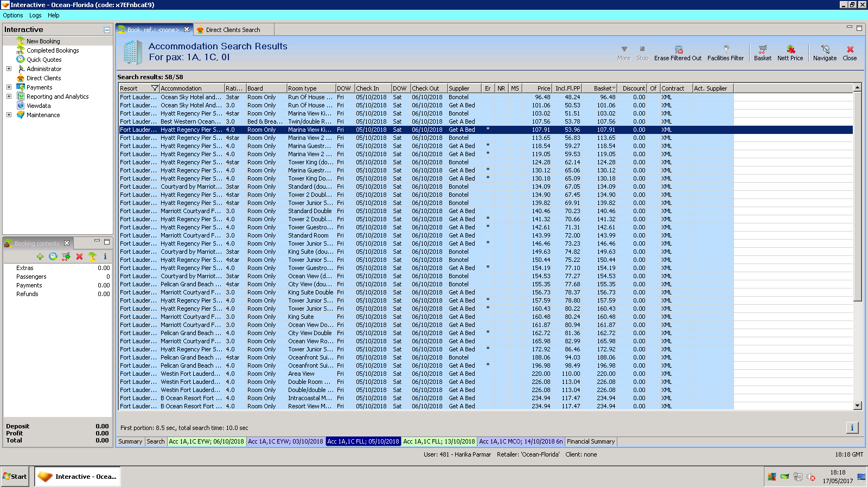
Task: Click the blue info button at bottom right
Action: [852, 428]
